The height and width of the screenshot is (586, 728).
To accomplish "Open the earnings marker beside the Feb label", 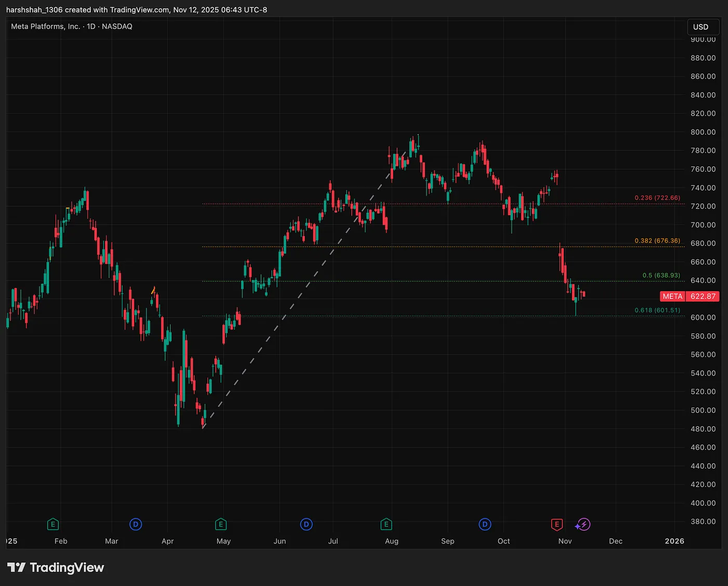I will coord(53,524).
